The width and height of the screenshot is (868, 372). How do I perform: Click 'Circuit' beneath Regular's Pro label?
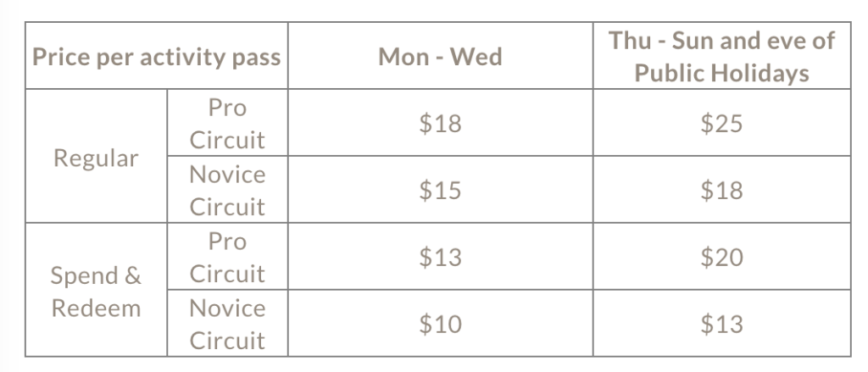click(x=227, y=140)
